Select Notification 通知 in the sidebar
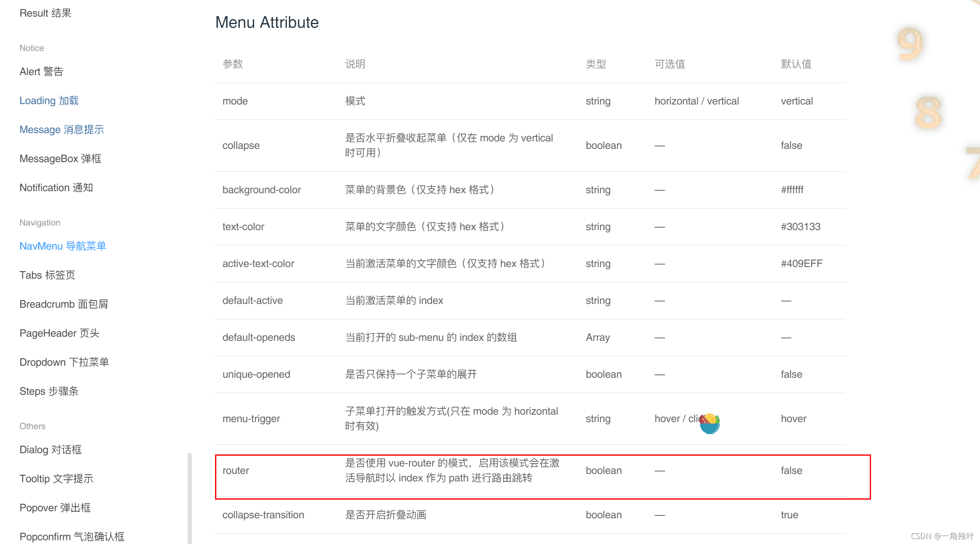Image resolution: width=980 pixels, height=544 pixels. 56,188
